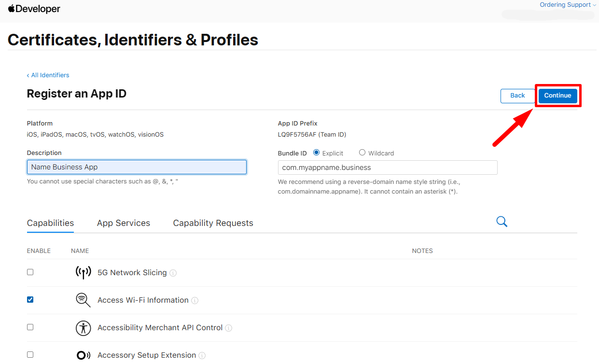599x364 pixels.
Task: Click the Accessory Setup Extension icon
Action: [x=83, y=355]
